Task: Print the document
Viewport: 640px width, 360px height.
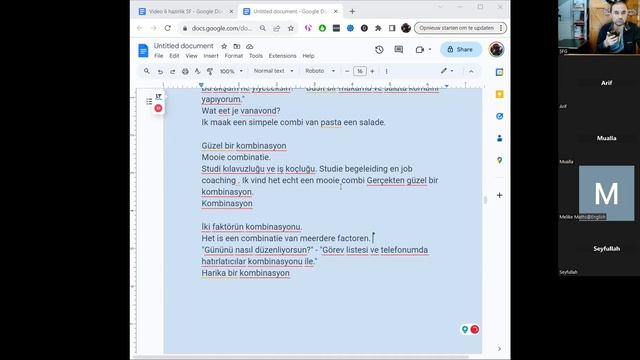Action: click(185, 71)
